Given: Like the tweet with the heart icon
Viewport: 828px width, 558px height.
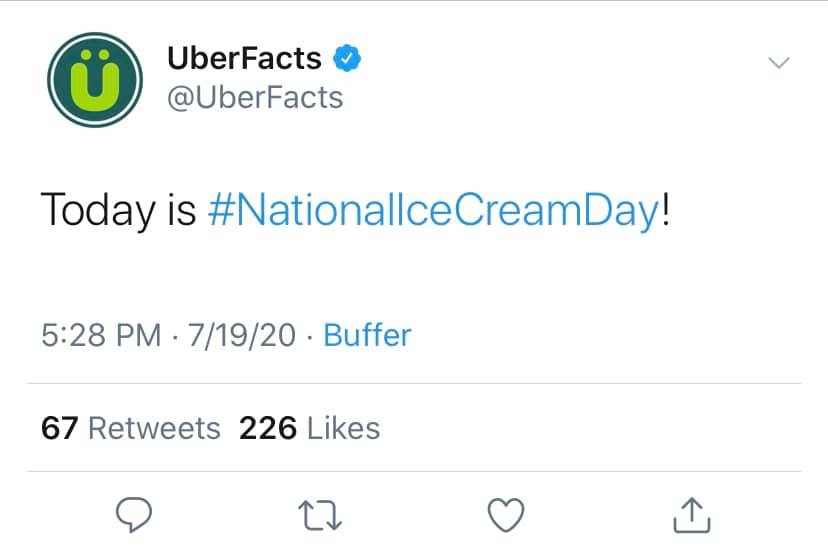Looking at the screenshot, I should (x=506, y=514).
